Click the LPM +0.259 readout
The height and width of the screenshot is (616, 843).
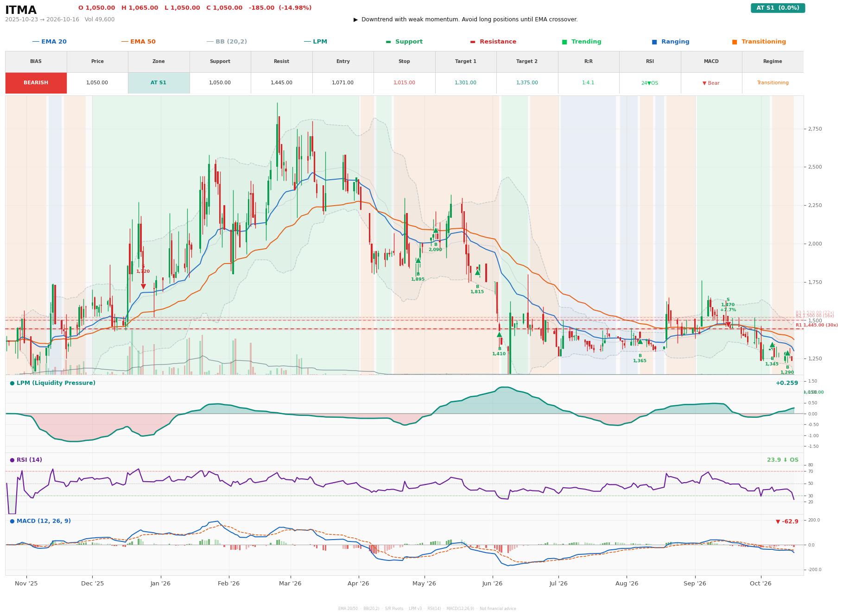point(787,383)
